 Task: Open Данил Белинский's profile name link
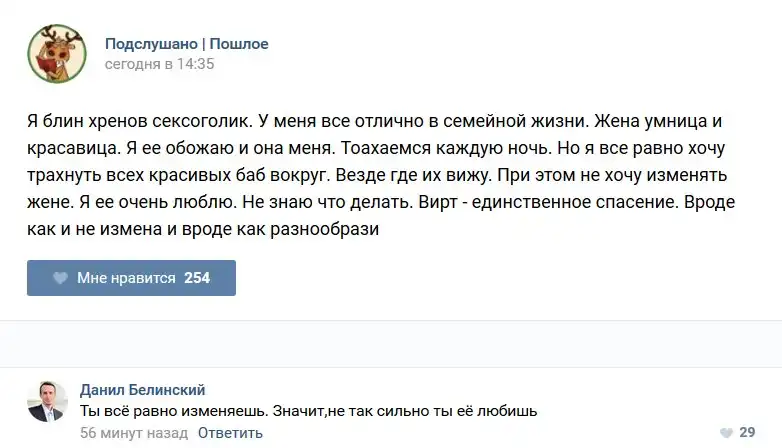pos(142,390)
